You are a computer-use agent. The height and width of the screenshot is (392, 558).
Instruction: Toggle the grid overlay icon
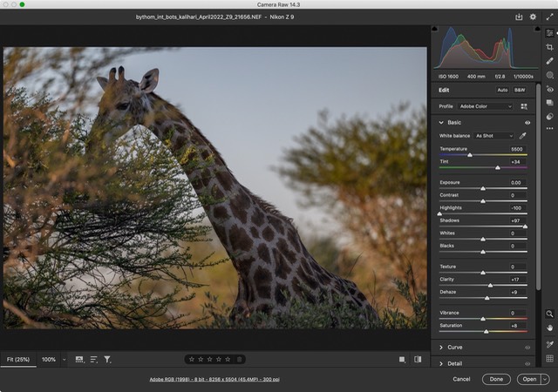point(549,358)
